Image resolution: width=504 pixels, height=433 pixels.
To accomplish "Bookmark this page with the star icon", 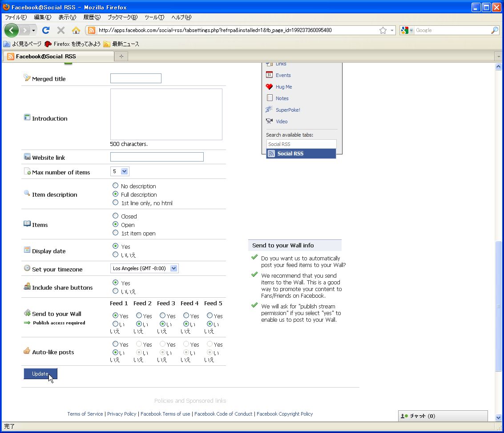I will tap(383, 30).
